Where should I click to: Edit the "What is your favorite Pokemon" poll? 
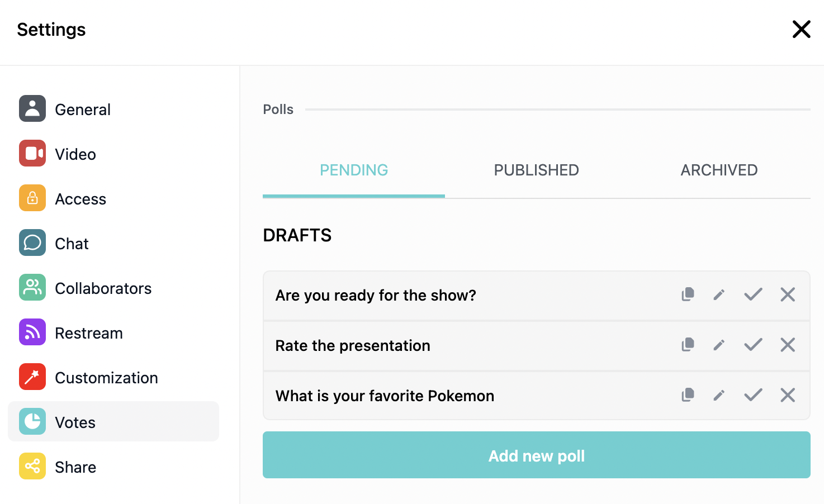tap(719, 395)
